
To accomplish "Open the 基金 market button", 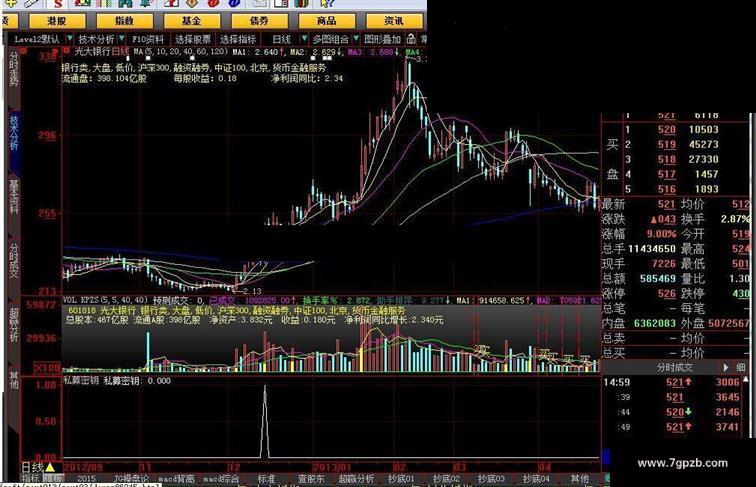I will point(192,21).
